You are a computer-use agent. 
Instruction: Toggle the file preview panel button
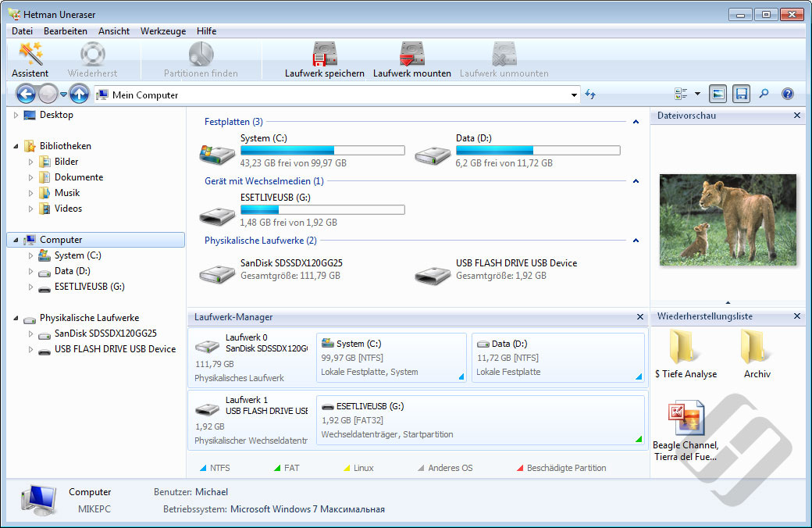pos(718,95)
